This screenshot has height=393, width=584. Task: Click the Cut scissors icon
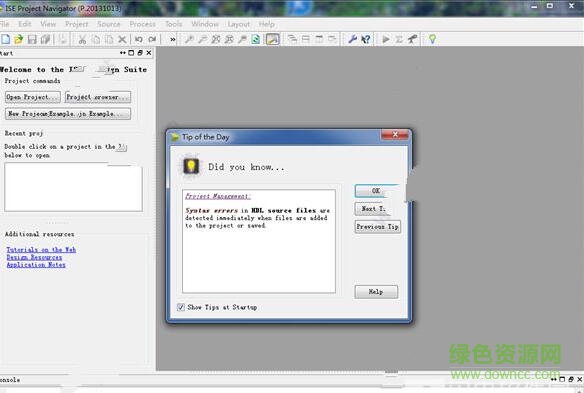(82, 39)
